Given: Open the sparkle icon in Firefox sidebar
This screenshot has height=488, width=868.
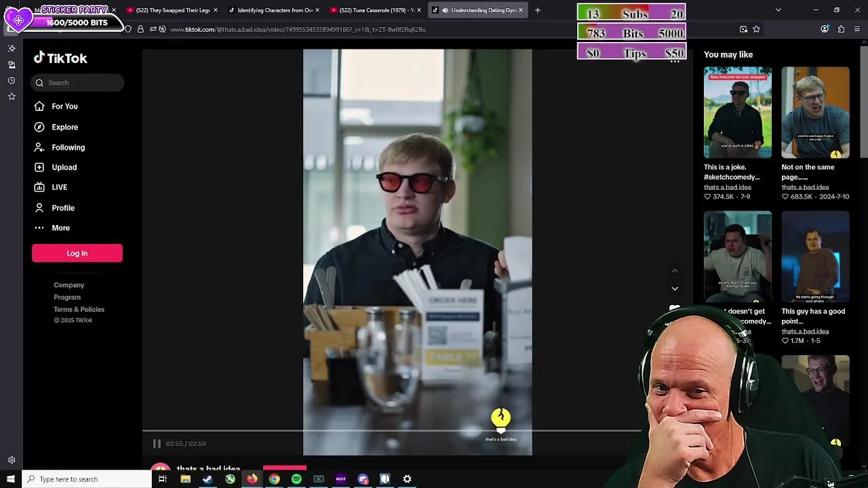Looking at the screenshot, I should (12, 49).
